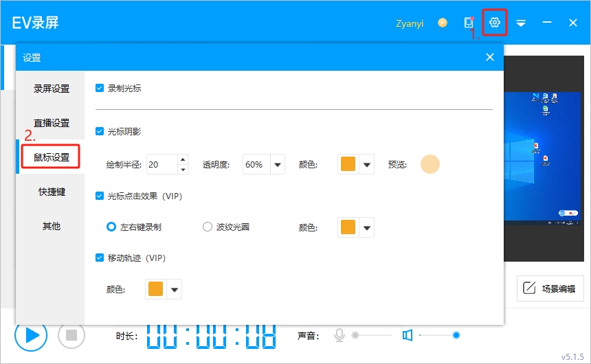
Task: Click the 绘制半径 input field
Action: pyautogui.click(x=161, y=164)
